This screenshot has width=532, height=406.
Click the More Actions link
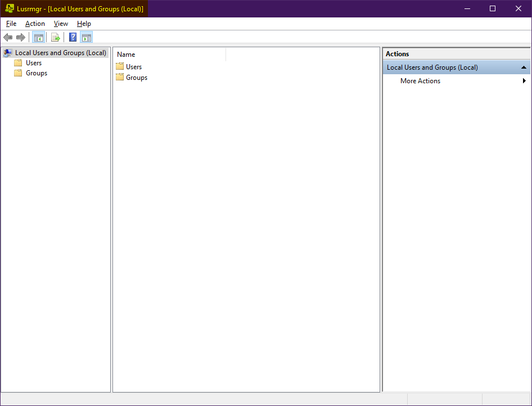(420, 81)
